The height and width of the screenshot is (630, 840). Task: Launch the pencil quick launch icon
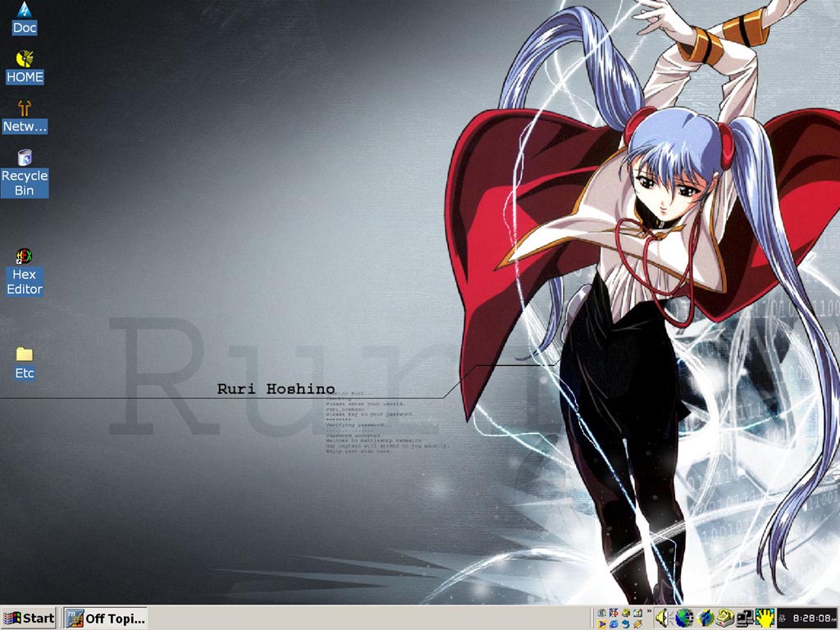pos(637,624)
